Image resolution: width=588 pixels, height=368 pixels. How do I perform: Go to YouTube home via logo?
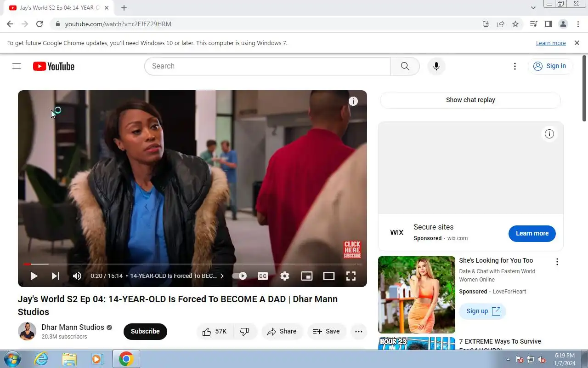click(x=54, y=66)
